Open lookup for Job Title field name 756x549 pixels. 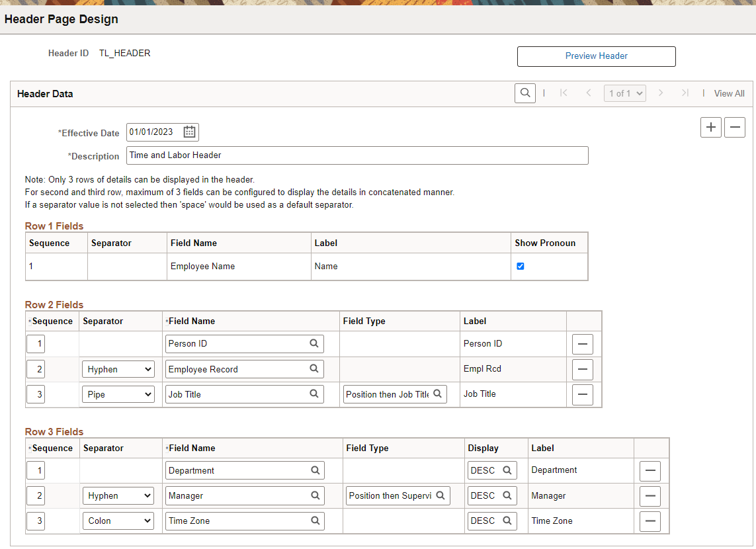tap(314, 394)
